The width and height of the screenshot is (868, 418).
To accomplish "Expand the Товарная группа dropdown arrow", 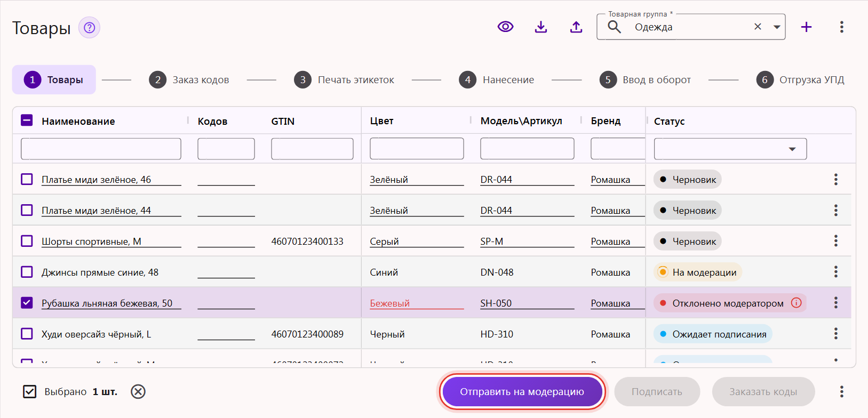I will click(x=777, y=27).
